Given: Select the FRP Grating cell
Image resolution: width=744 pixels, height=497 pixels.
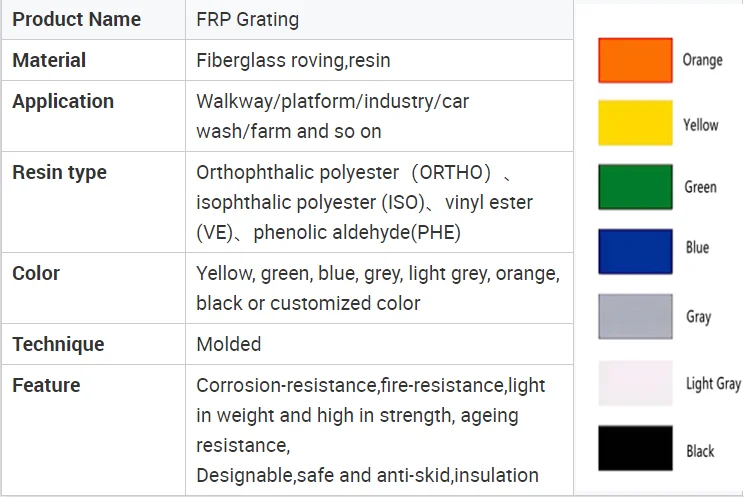Looking at the screenshot, I should 247,19.
